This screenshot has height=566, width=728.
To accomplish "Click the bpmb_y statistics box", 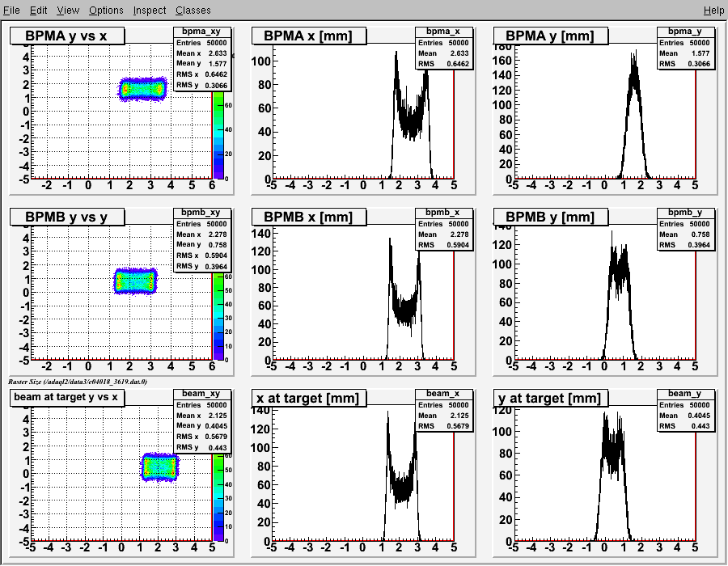I will coord(685,229).
